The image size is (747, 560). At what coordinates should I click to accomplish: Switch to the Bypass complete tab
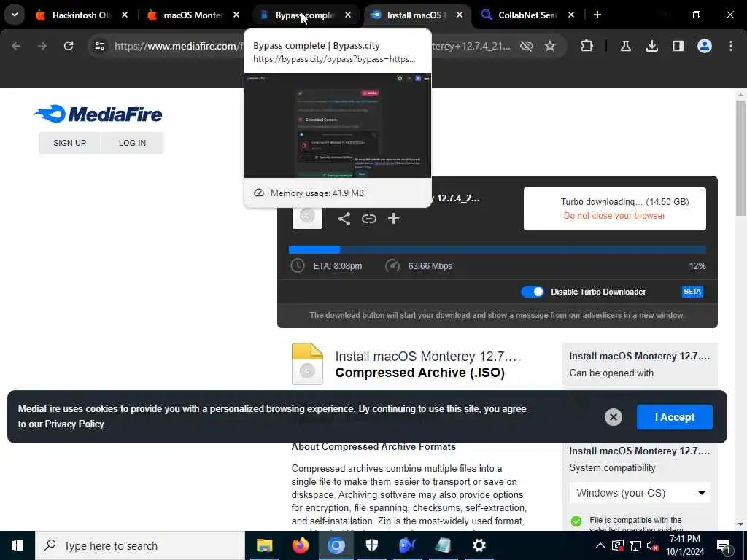pyautogui.click(x=305, y=15)
